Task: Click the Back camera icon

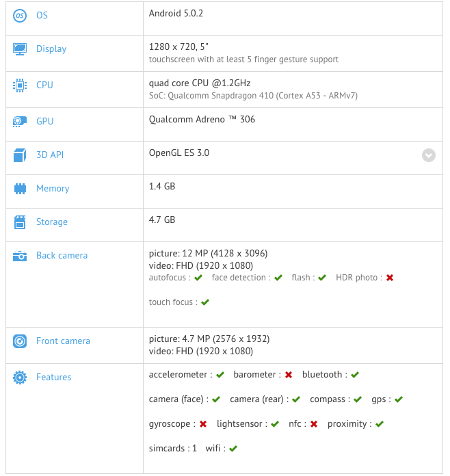Action: (20, 256)
